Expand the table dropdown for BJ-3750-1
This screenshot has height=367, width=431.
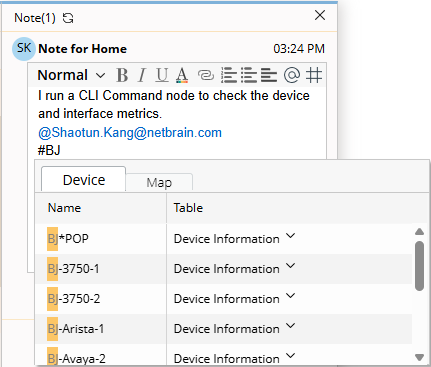click(x=291, y=266)
